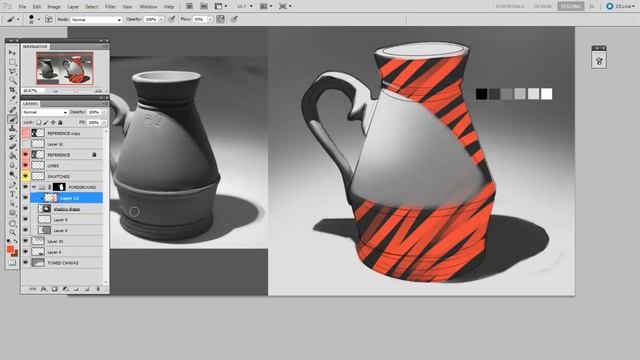Switch to the Design workspace

tap(543, 6)
